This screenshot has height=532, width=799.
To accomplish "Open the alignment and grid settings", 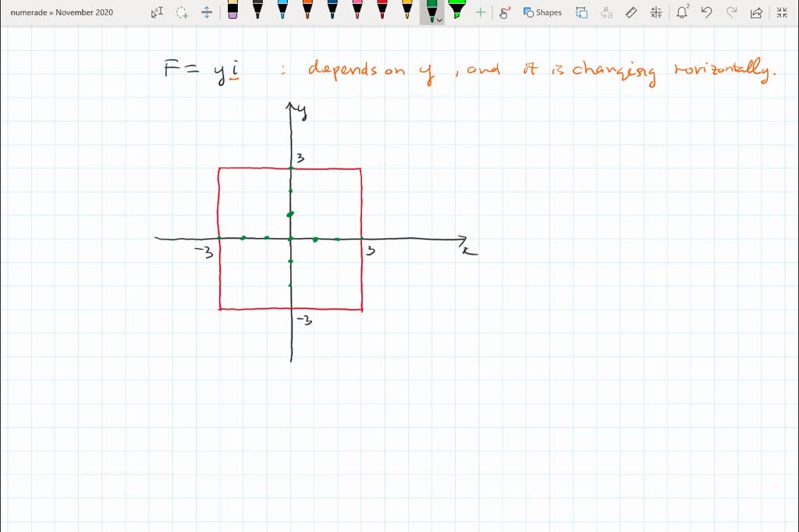I will pos(656,12).
